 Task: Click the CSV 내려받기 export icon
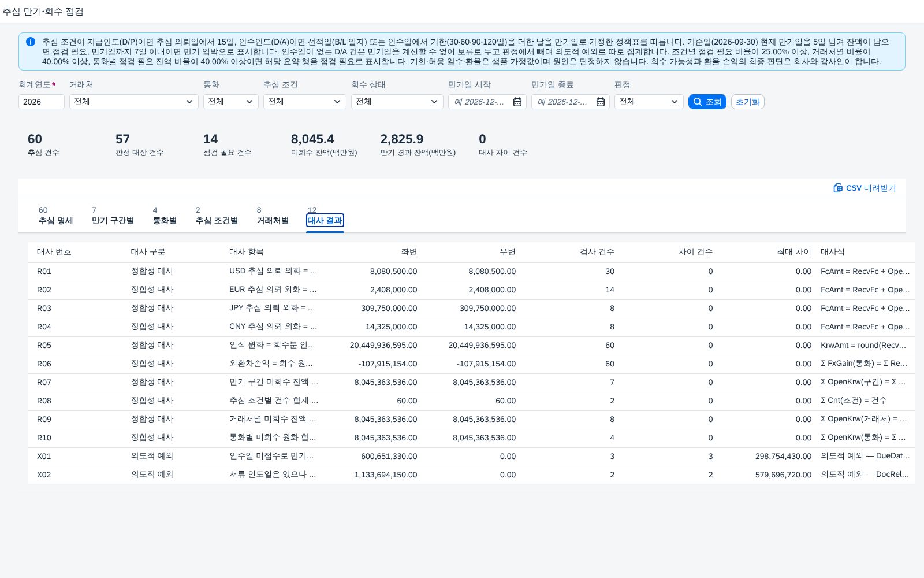click(838, 188)
